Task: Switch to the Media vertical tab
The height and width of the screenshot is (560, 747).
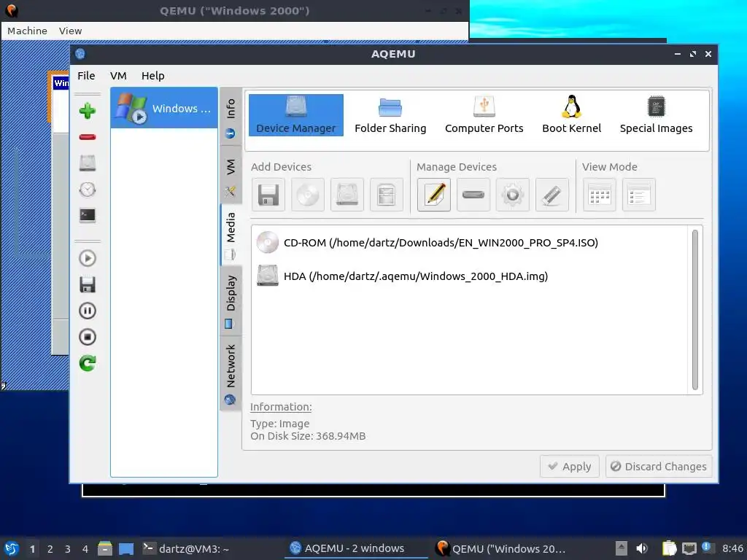Action: coord(231,235)
